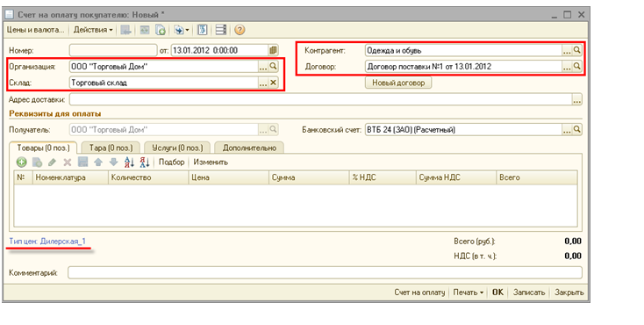The width and height of the screenshot is (644, 325).
Task: Click the help question mark icon
Action: pyautogui.click(x=240, y=30)
